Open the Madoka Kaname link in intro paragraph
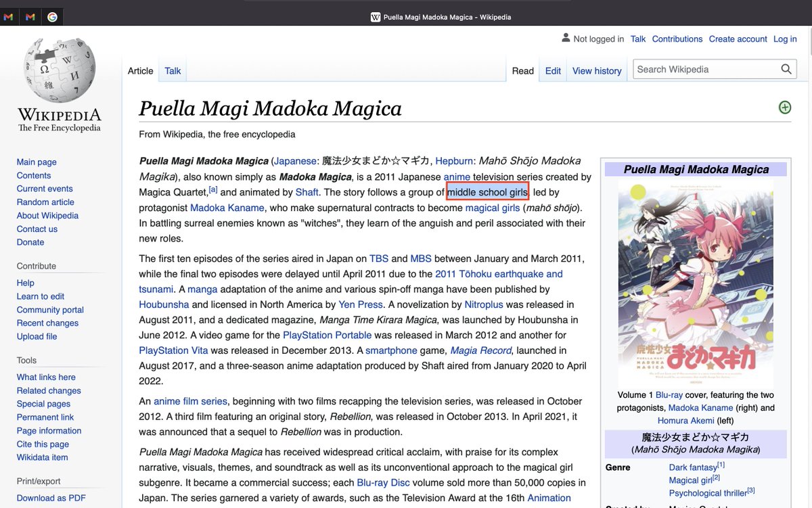The width and height of the screenshot is (812, 508). (227, 208)
